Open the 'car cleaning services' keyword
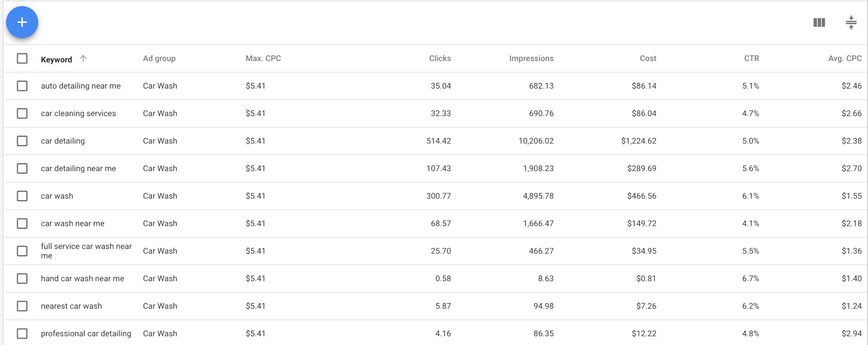The image size is (868, 345). (x=78, y=113)
